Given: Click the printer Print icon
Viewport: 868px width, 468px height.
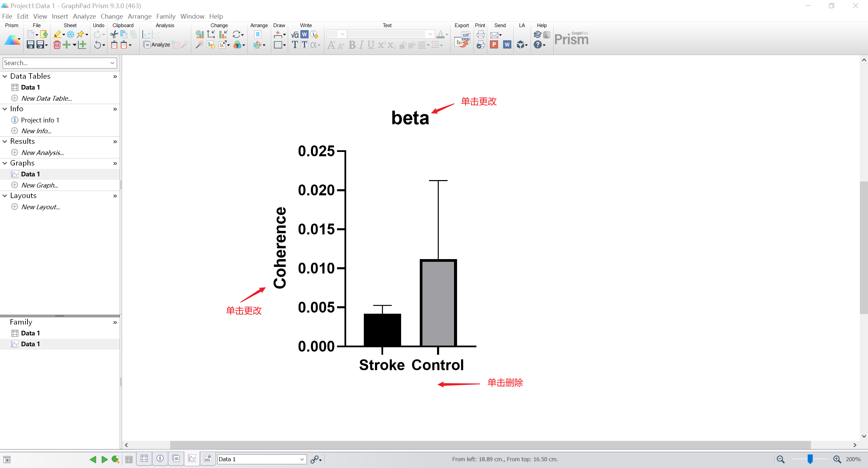Looking at the screenshot, I should pos(480,34).
